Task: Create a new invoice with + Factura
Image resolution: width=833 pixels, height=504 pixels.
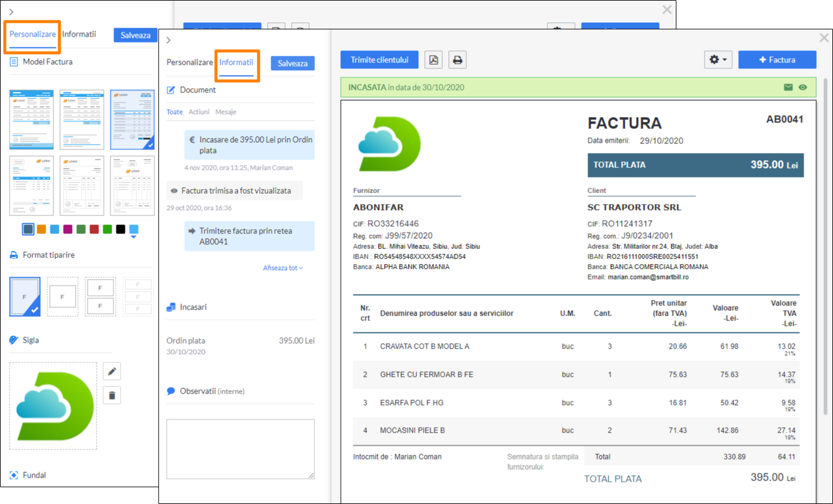Action: [x=777, y=59]
